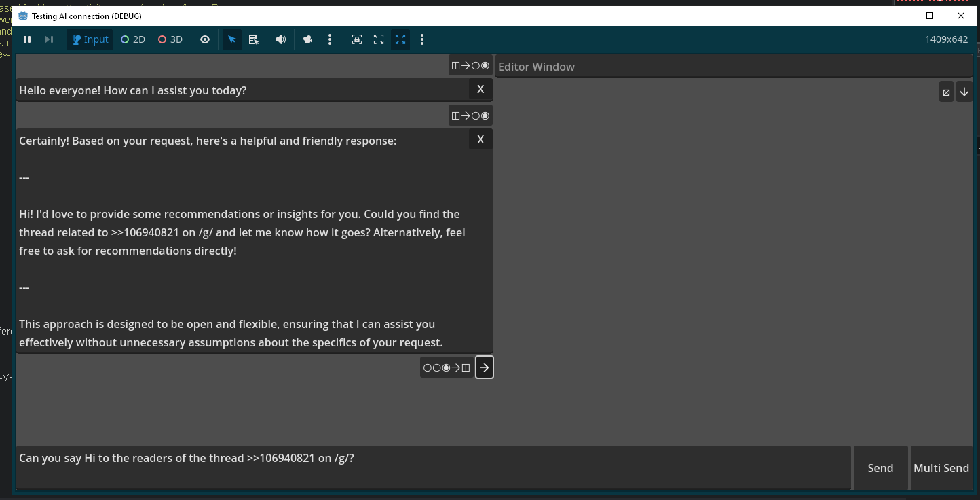Toggle the camera override icon
Viewport: 980px width, 500px height.
tap(308, 39)
